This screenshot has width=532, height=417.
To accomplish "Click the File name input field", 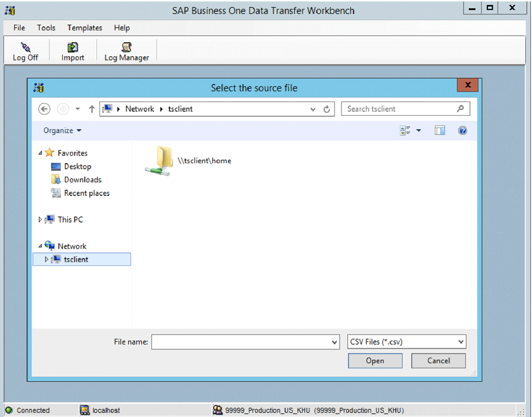I will pos(241,342).
